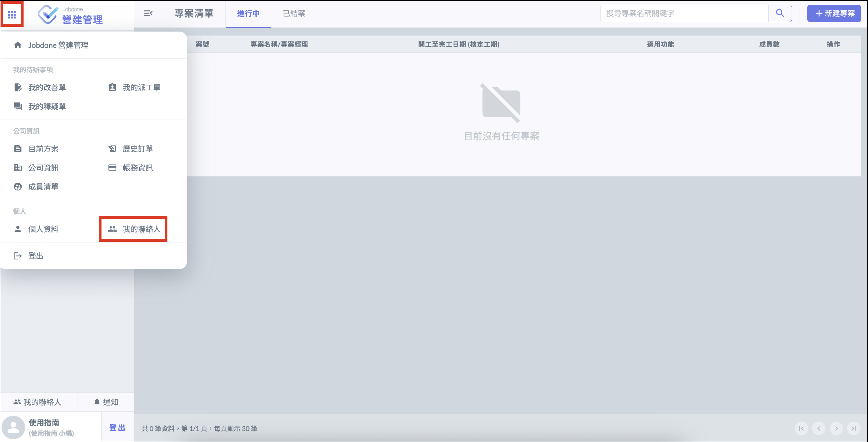Click the 成員數 column header
868x442 pixels.
pos(769,44)
